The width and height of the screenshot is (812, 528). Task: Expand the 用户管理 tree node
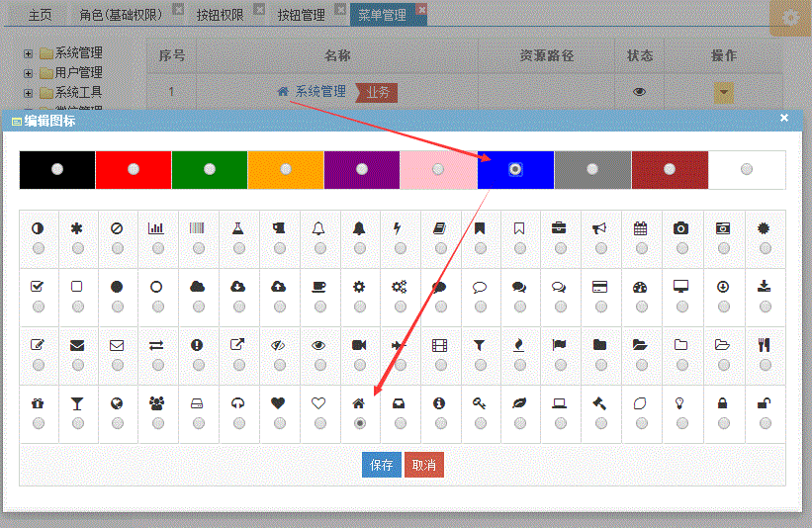(28, 73)
